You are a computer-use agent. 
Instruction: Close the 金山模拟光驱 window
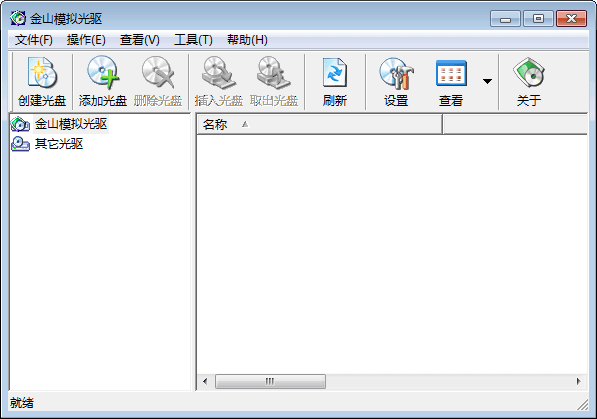(571, 19)
